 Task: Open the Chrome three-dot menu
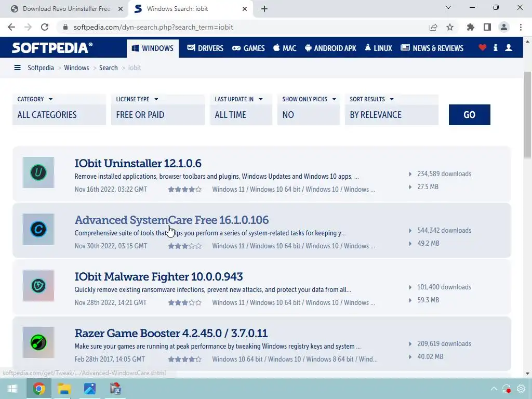click(x=521, y=27)
